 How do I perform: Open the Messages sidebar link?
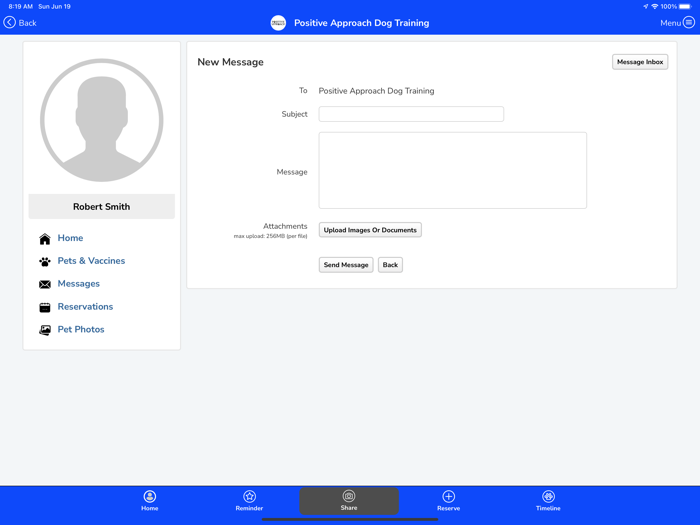pos(79,284)
